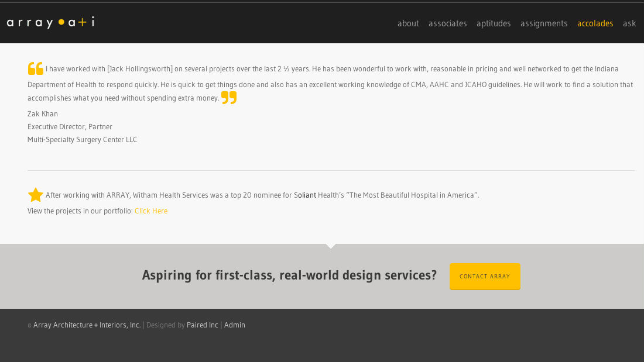Follow the Soliant link

pos(305,195)
